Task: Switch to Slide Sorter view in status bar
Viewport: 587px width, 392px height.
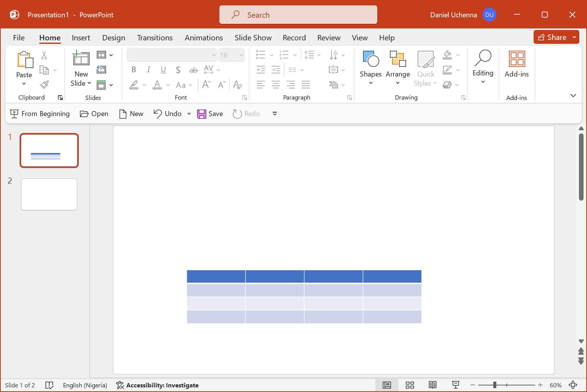Action: [410, 385]
